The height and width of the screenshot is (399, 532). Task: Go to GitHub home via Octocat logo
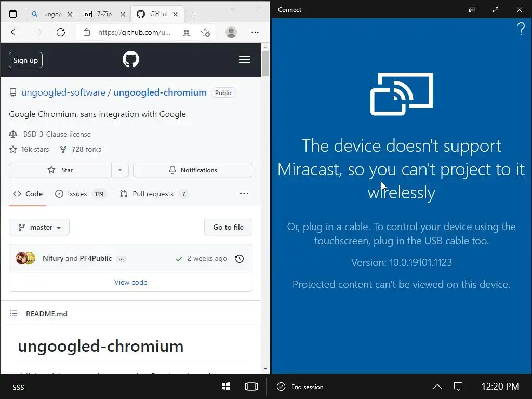pyautogui.click(x=131, y=59)
